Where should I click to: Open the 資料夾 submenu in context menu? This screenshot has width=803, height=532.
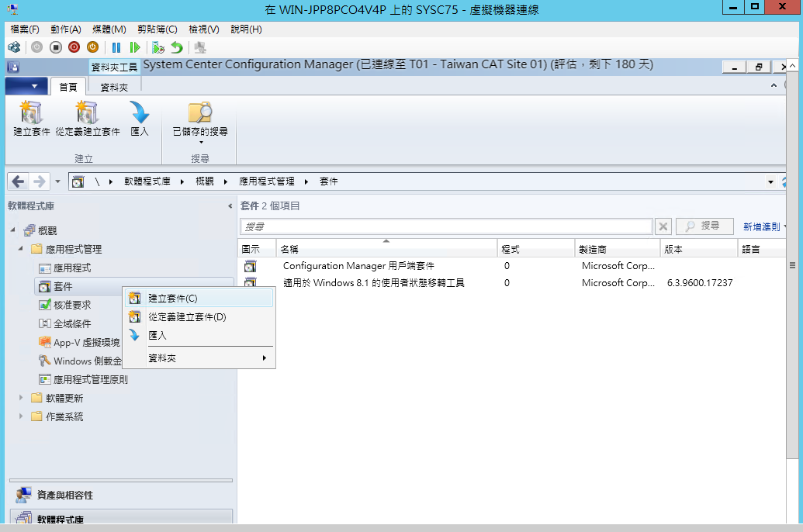pyautogui.click(x=199, y=358)
